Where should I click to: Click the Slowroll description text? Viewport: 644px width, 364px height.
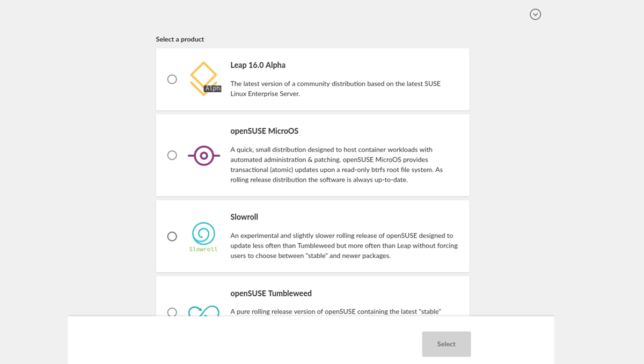click(344, 246)
